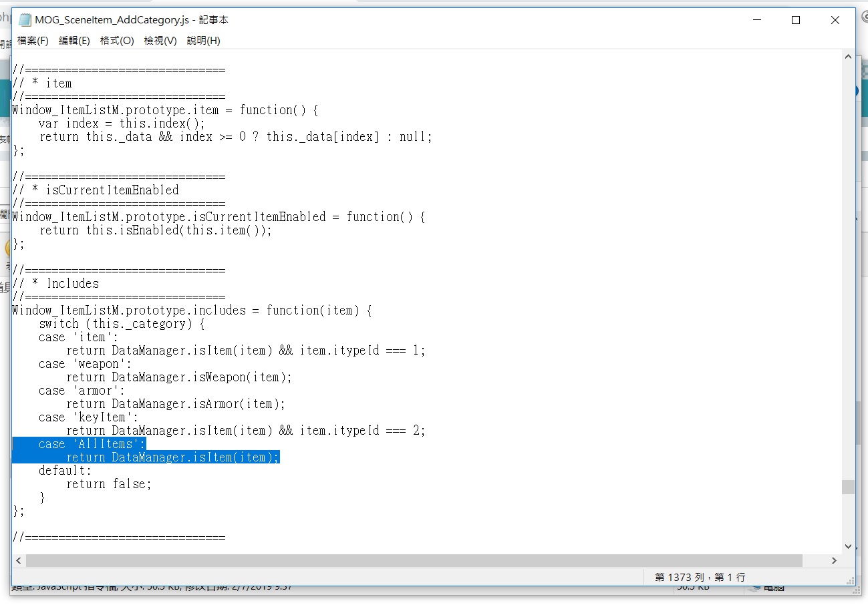Screen dimensions: 868x607
Task: Click the horizontal scrollbar left arrow
Action: coord(19,560)
